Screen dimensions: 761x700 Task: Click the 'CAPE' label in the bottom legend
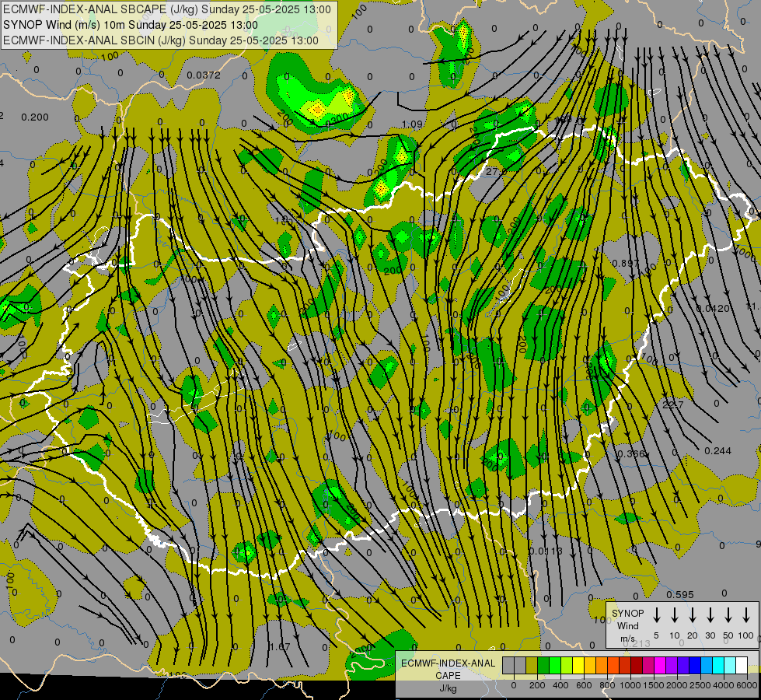click(x=448, y=676)
